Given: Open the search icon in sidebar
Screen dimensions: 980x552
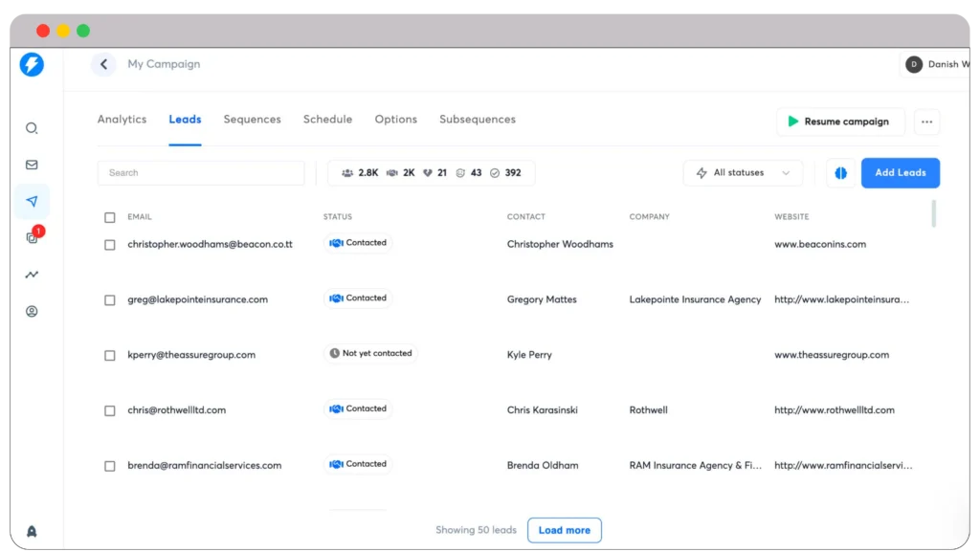Looking at the screenshot, I should click(x=32, y=128).
